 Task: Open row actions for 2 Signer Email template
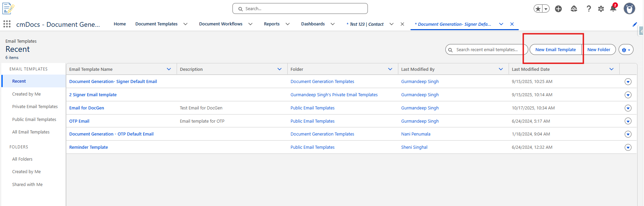click(628, 95)
